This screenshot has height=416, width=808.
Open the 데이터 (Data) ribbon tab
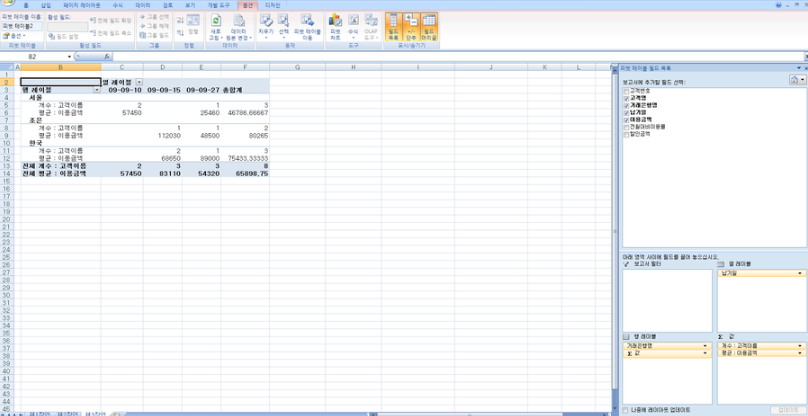[143, 5]
